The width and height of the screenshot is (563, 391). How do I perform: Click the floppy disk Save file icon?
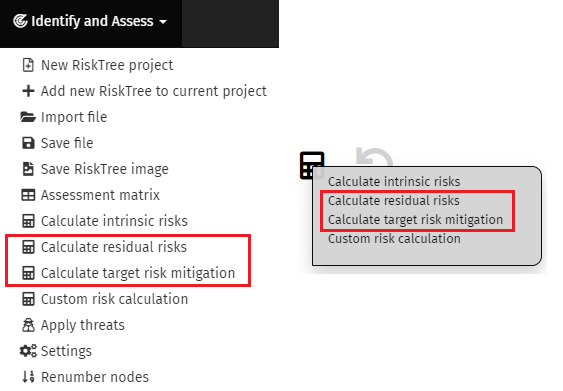pos(28,143)
